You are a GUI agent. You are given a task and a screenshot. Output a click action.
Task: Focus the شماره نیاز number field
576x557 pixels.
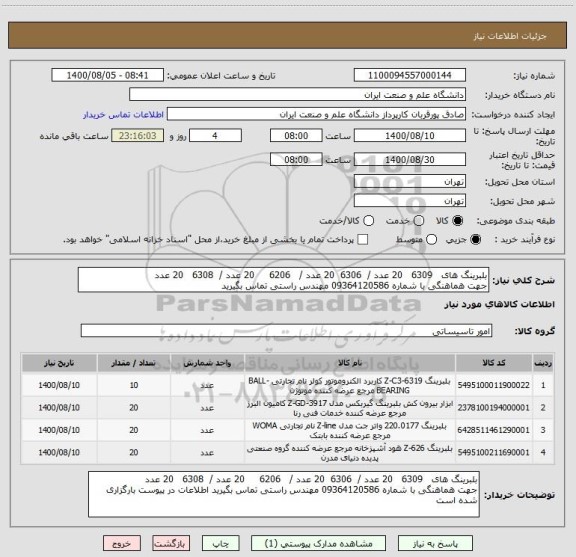click(x=410, y=75)
